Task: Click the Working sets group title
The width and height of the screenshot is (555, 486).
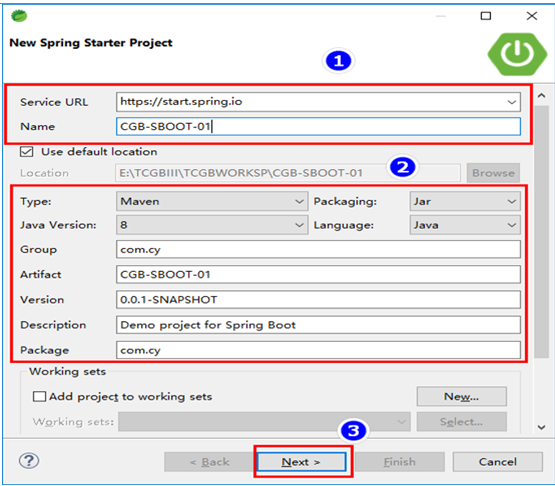Action: 67,371
